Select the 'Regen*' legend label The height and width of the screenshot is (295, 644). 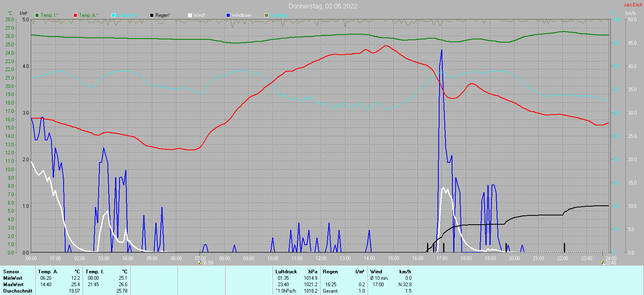pos(163,15)
